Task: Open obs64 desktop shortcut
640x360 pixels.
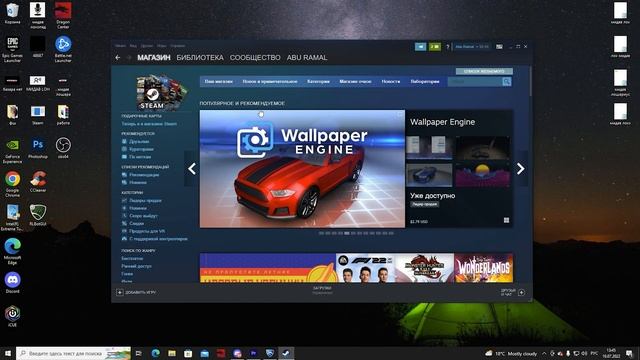Action: coord(63,148)
